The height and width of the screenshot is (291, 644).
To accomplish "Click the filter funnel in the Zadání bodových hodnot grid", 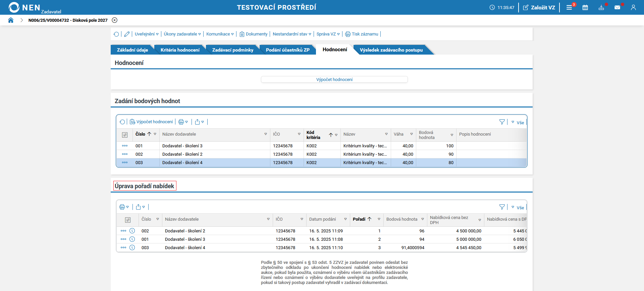I will [502, 122].
